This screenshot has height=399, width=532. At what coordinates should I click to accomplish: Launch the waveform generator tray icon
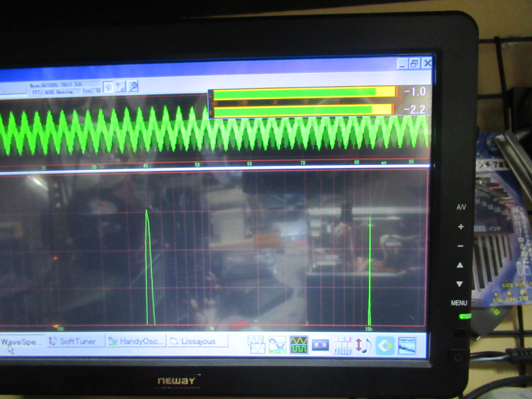pyautogui.click(x=256, y=345)
